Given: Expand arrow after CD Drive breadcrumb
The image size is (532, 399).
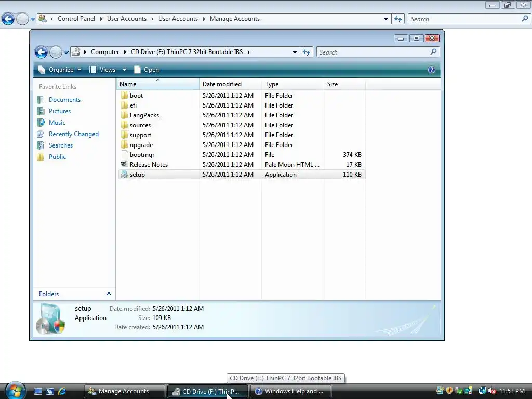Looking at the screenshot, I should click(x=249, y=52).
